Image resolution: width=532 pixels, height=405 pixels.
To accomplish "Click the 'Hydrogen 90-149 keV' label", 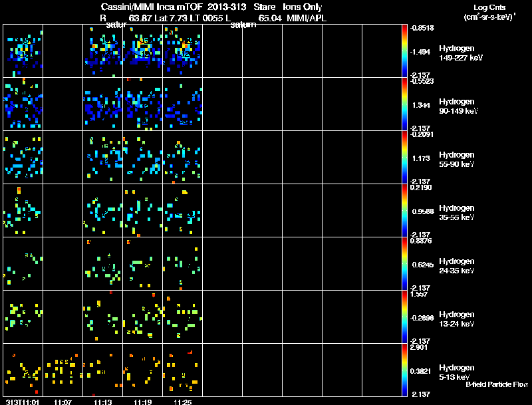I will 459,106.
